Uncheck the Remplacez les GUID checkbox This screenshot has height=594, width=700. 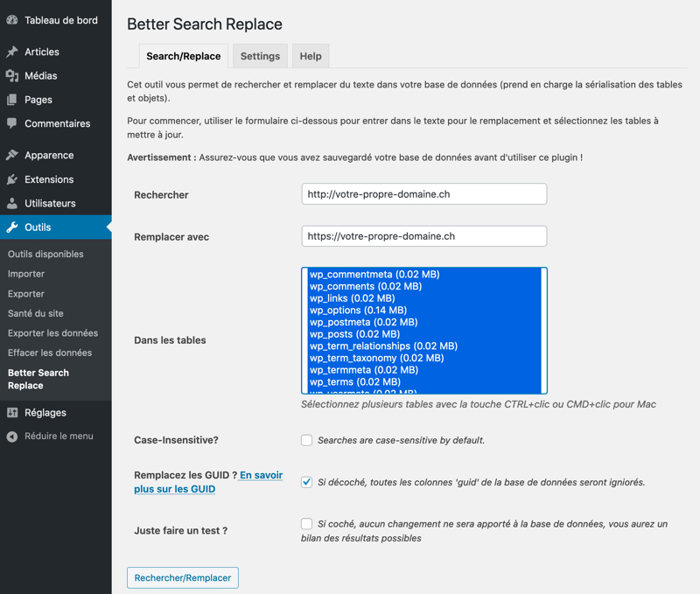[x=306, y=482]
